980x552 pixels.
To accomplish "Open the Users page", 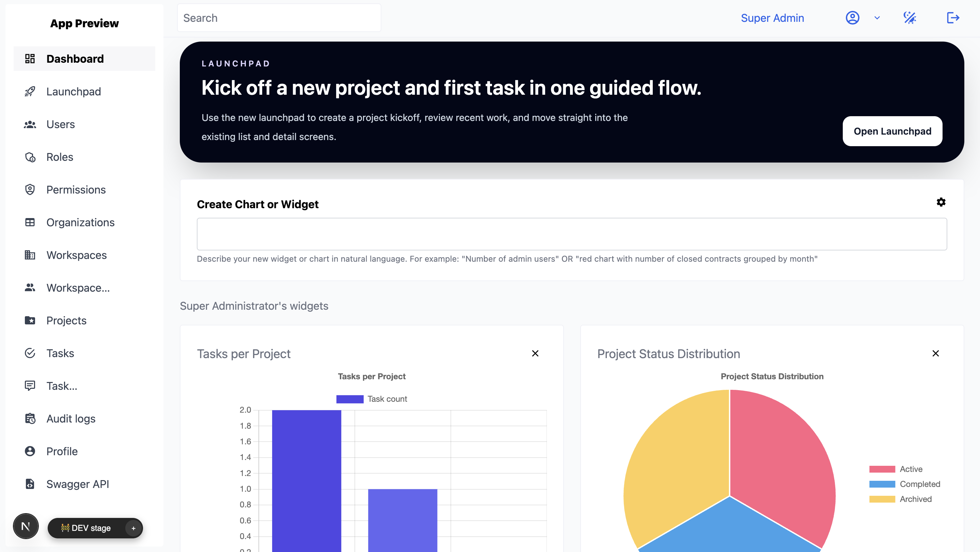I will click(x=84, y=124).
